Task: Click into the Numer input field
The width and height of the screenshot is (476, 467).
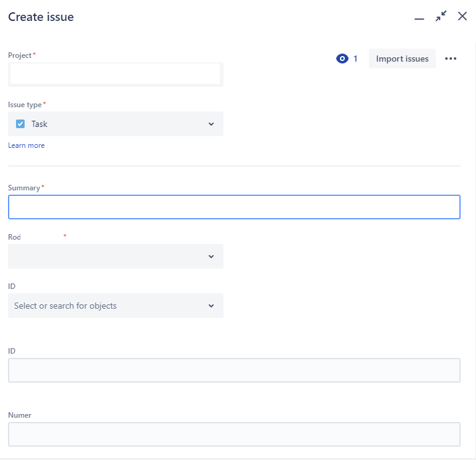Action: point(234,434)
